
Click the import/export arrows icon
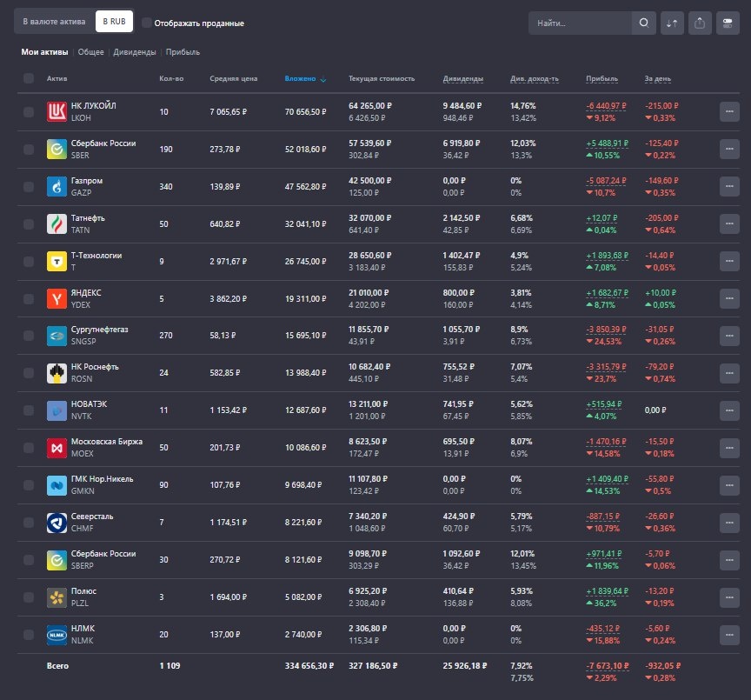[x=671, y=23]
